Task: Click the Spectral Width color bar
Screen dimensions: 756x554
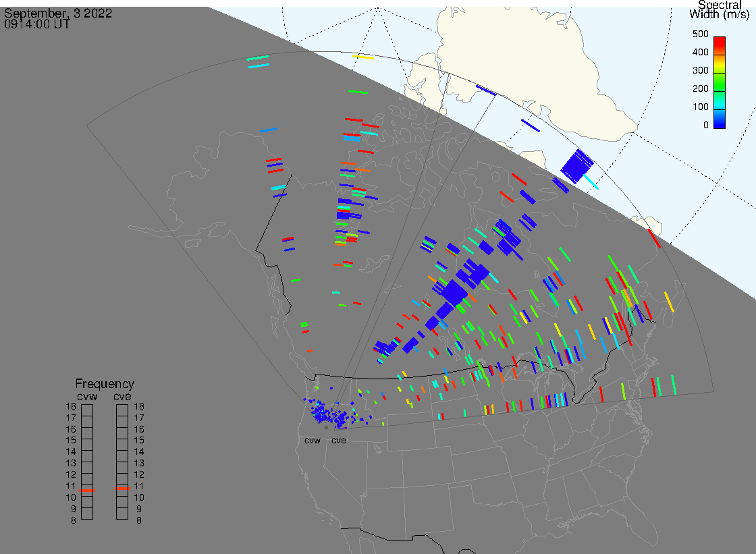Action: [720, 82]
